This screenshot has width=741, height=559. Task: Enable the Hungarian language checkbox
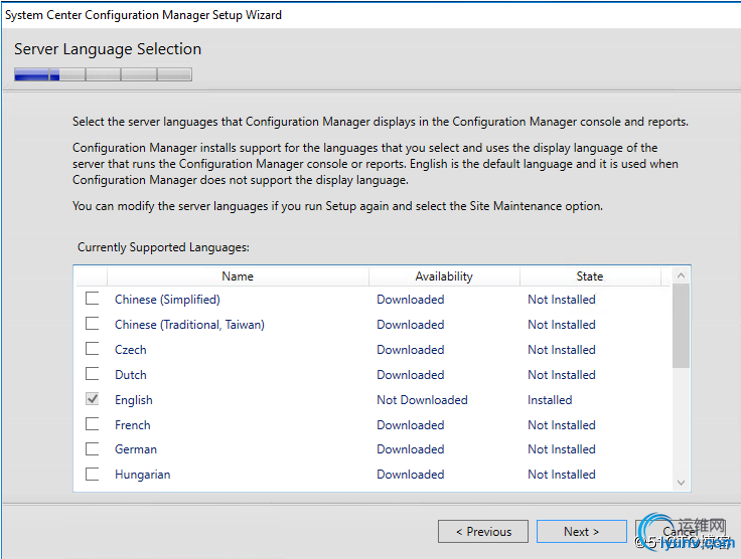(92, 473)
